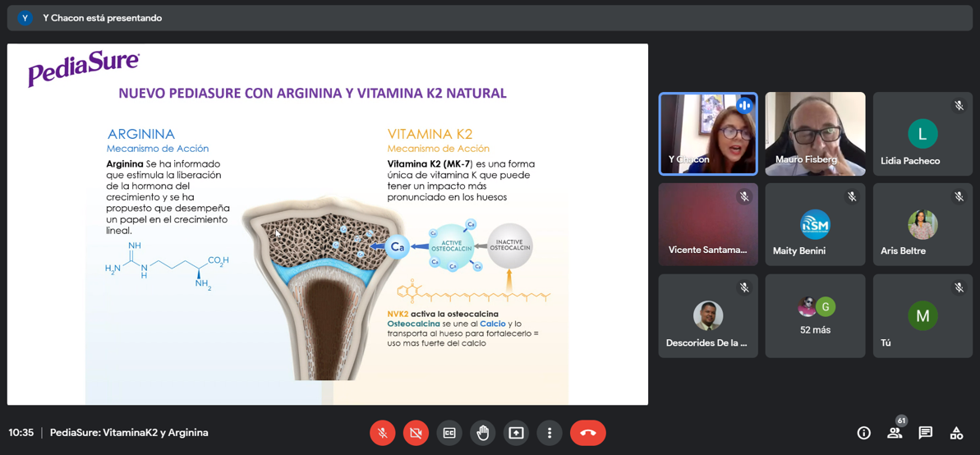This screenshot has width=980, height=455.
Task: Open more options three-dot menu
Action: pyautogui.click(x=550, y=433)
